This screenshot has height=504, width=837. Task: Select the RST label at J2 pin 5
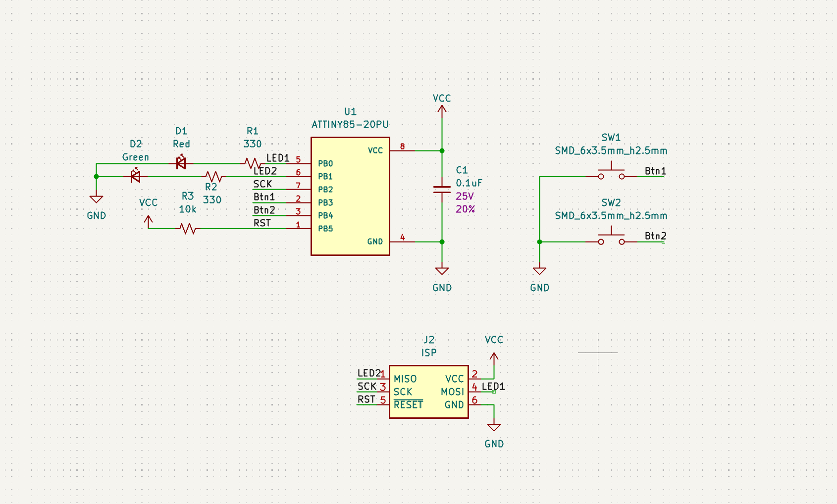pos(366,399)
